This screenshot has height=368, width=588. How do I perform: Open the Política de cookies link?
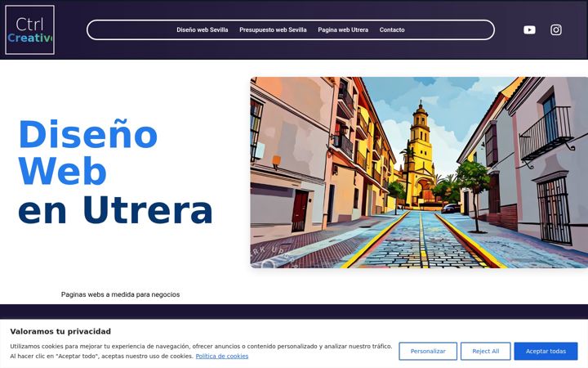221,356
